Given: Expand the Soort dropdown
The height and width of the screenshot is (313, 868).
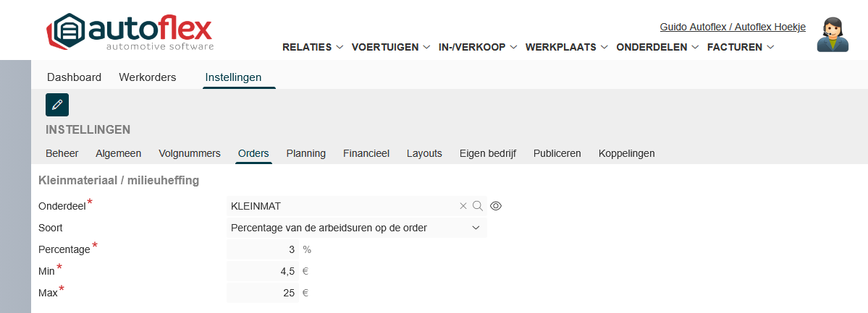Looking at the screenshot, I should point(356,228).
